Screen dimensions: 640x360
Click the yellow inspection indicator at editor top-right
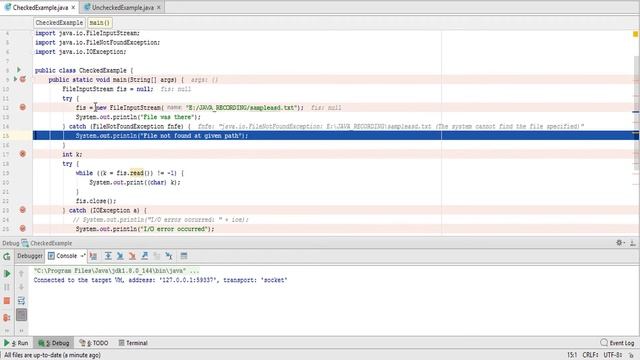click(635, 34)
